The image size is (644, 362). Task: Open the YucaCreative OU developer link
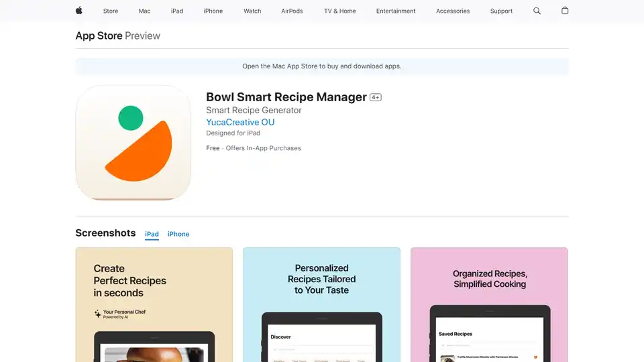(240, 122)
